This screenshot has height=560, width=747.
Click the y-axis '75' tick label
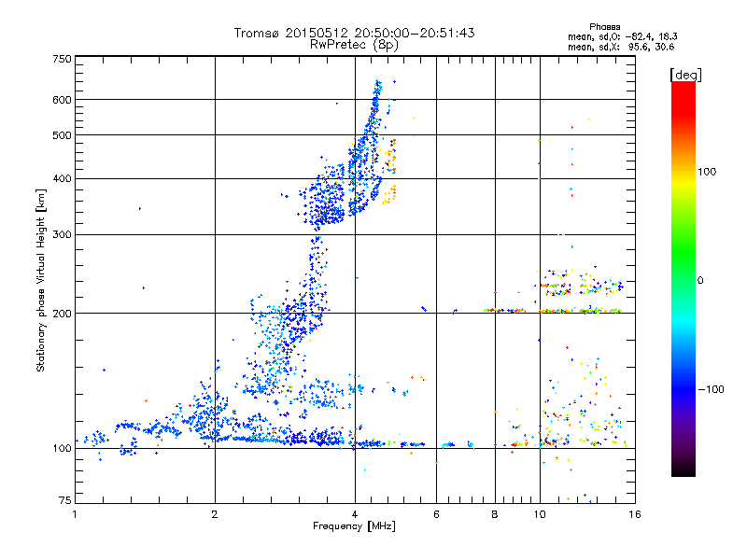point(65,500)
